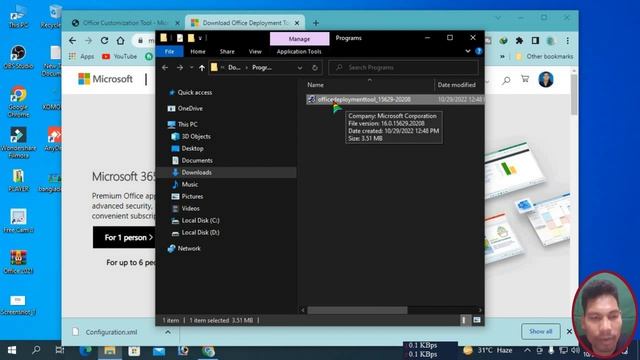The height and width of the screenshot is (360, 640).
Task: Open the View ribbon tab
Action: pyautogui.click(x=255, y=51)
